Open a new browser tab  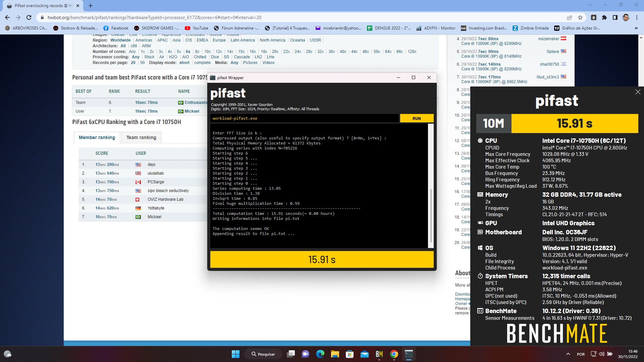click(x=91, y=6)
